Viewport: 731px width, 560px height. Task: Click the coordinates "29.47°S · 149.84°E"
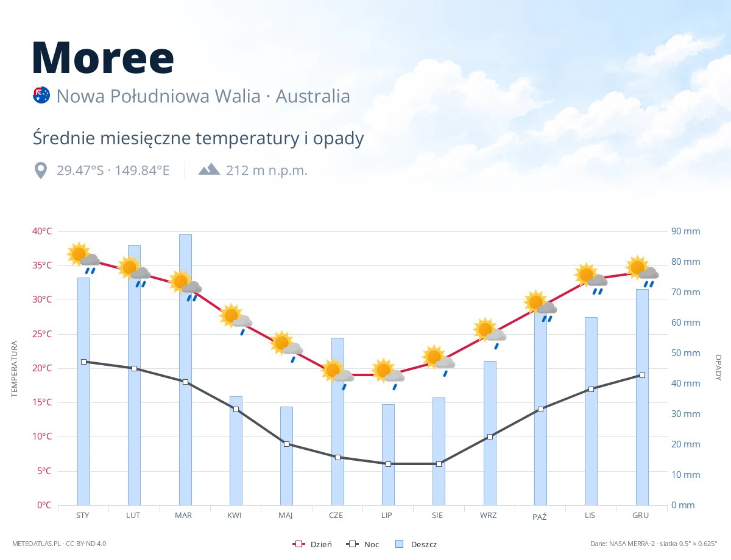pos(113,170)
